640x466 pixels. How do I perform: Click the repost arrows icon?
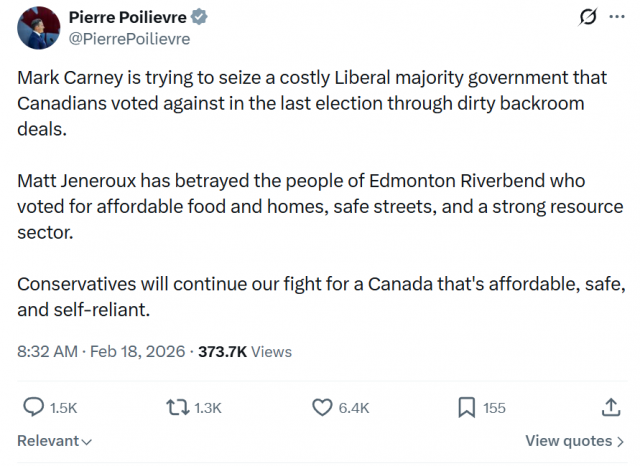[177, 407]
